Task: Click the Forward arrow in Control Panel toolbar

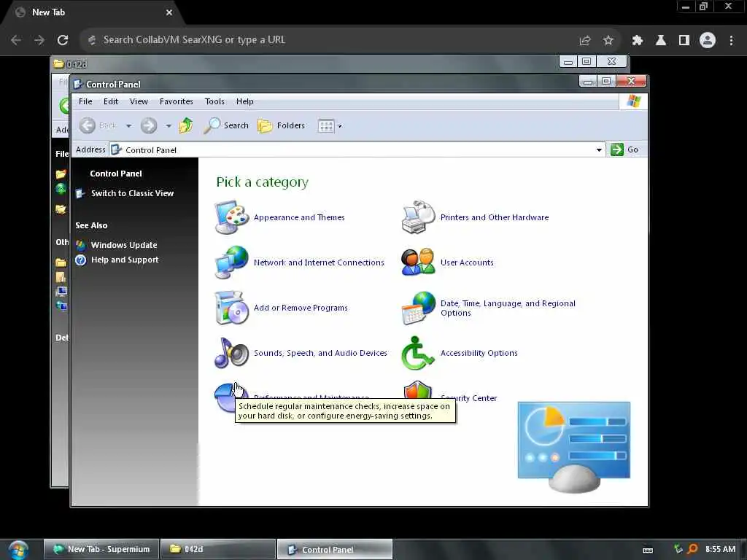Action: (149, 125)
